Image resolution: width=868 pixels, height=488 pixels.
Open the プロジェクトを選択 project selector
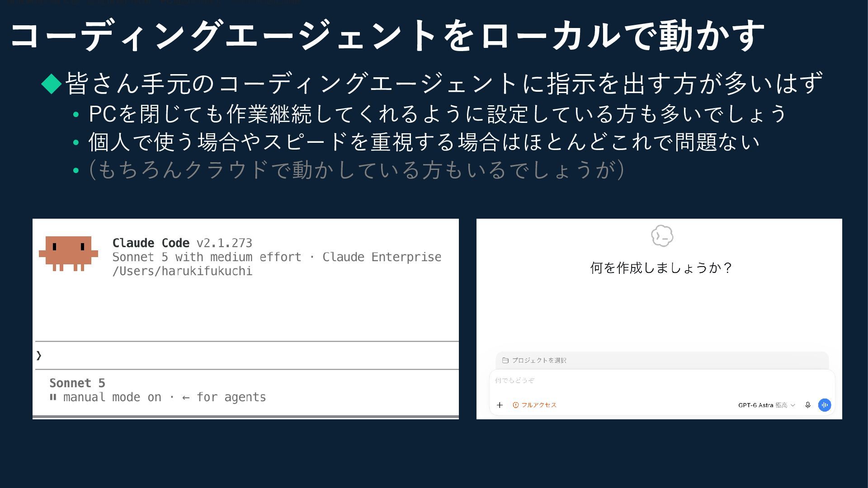point(662,360)
